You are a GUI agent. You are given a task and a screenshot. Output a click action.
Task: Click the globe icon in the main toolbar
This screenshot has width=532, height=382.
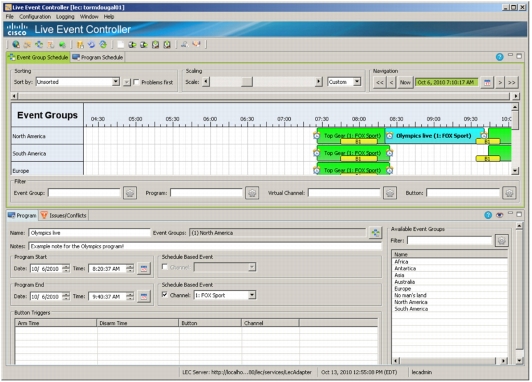pos(16,44)
